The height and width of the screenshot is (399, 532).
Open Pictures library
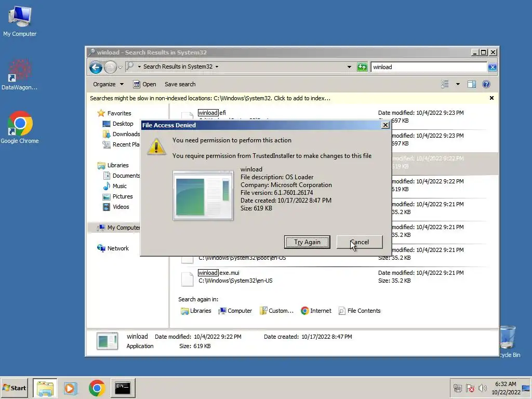[x=118, y=196]
